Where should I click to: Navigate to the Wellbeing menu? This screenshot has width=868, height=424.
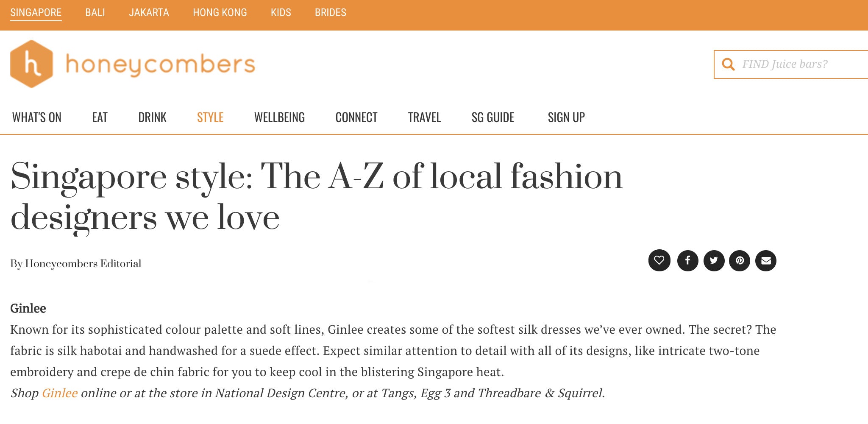[279, 117]
